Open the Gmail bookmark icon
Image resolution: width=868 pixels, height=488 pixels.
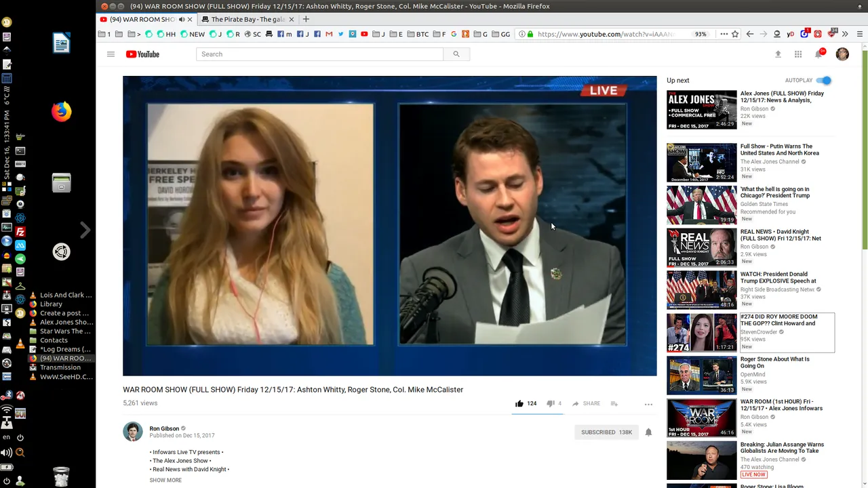click(329, 34)
